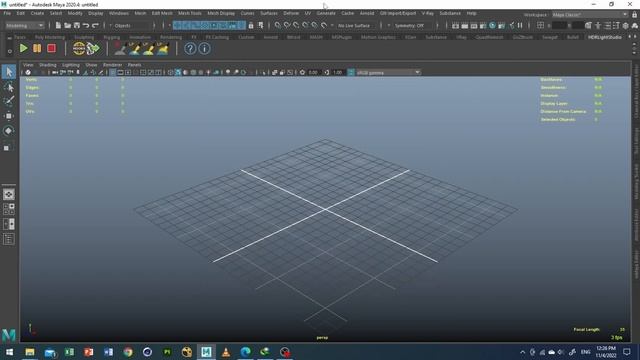Viewport: 640px width, 360px height.
Task: Open the sRGB gamma color space dropdown
Action: click(388, 73)
